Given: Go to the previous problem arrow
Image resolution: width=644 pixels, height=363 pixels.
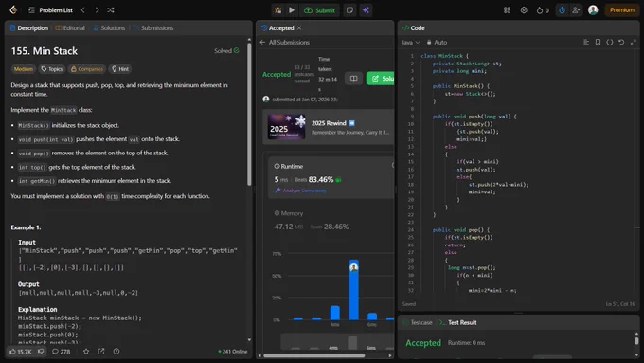Looking at the screenshot, I should click(83, 9).
